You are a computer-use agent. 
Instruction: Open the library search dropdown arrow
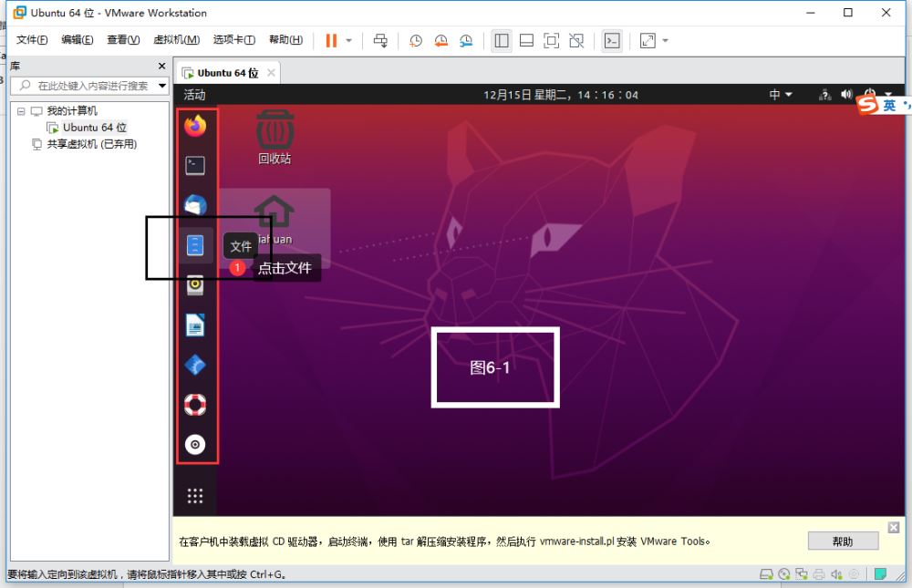point(162,86)
